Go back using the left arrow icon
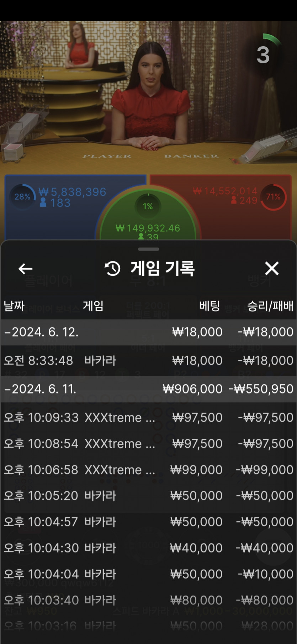Screen dimensions: 297x644 pos(25,269)
